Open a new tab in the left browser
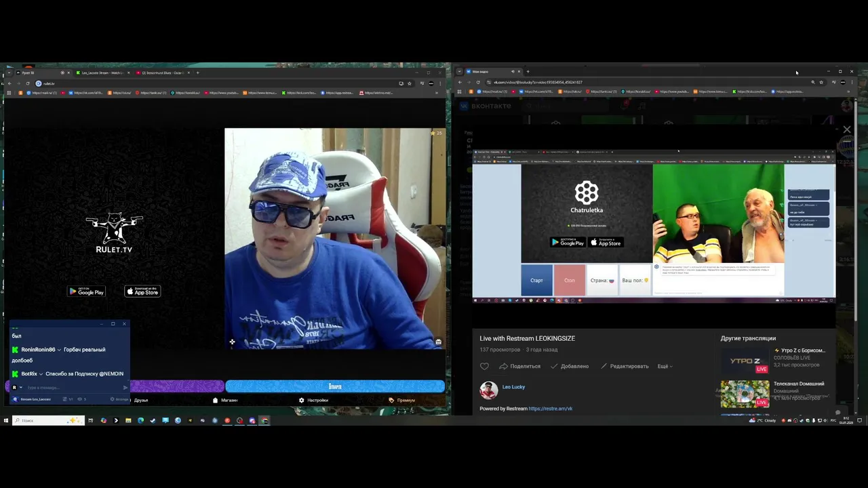The width and height of the screenshot is (868, 488). (x=197, y=73)
